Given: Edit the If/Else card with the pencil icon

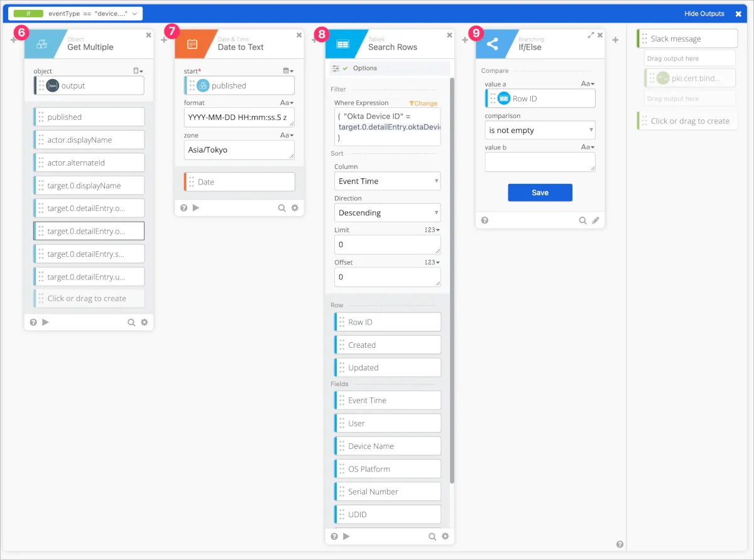Looking at the screenshot, I should (x=596, y=220).
